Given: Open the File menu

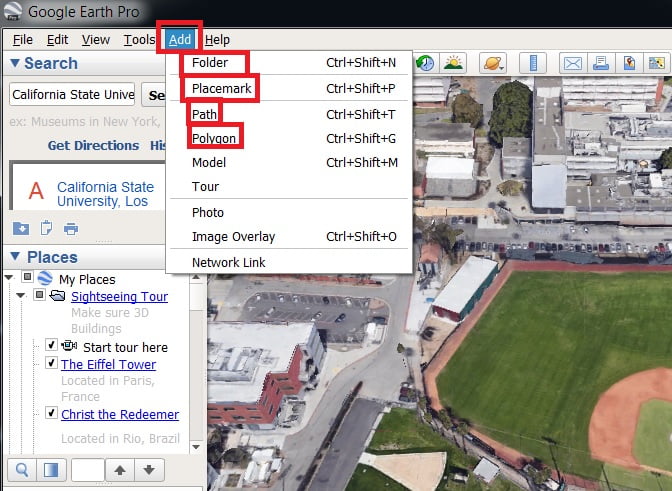Looking at the screenshot, I should 23,40.
